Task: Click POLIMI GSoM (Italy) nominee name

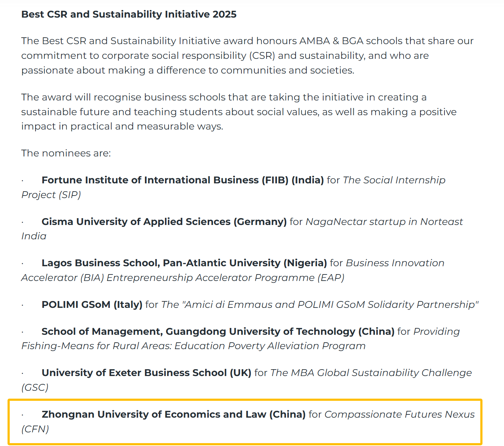Action: click(x=92, y=305)
